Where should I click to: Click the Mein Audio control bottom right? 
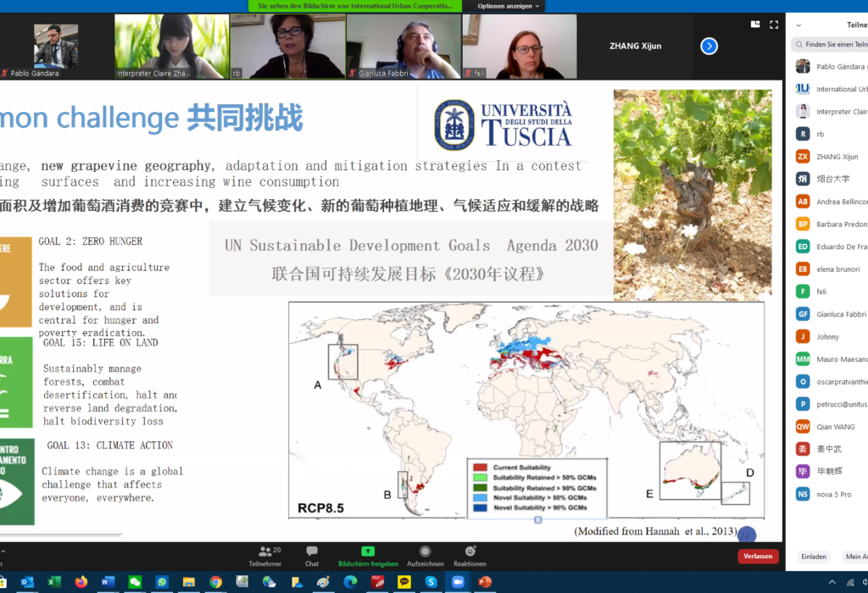coord(856,557)
